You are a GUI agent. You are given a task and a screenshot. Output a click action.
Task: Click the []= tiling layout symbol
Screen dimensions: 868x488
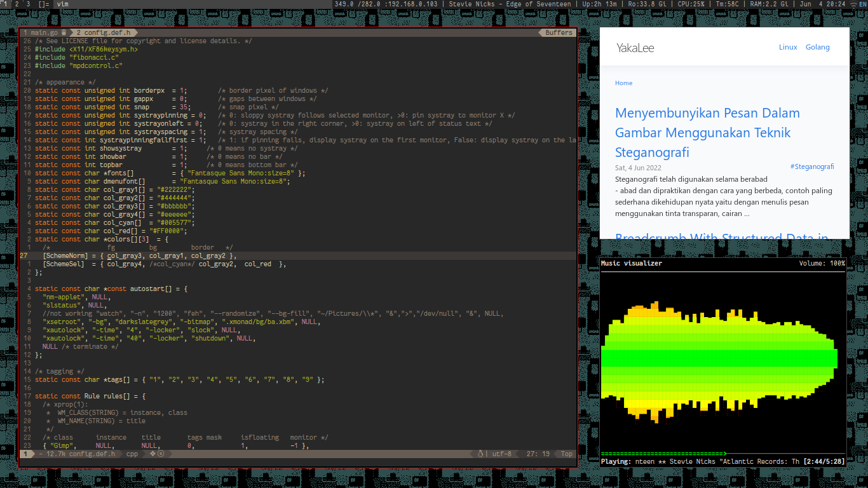pos(43,4)
